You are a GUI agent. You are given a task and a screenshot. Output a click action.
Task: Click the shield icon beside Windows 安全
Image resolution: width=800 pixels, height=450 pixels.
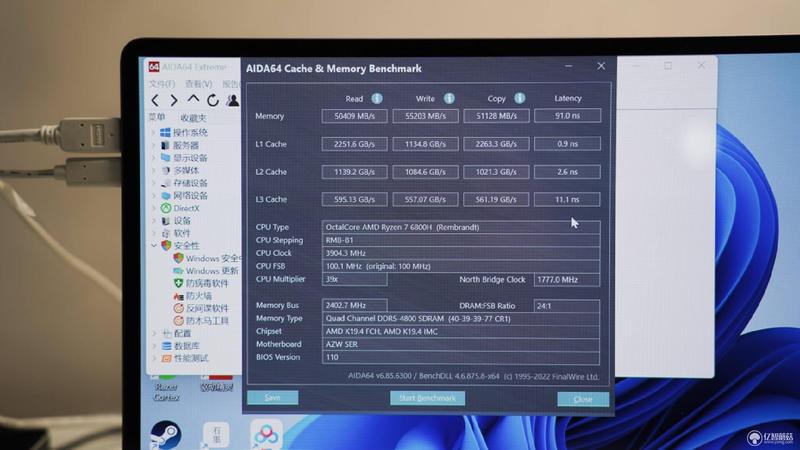[x=178, y=258]
